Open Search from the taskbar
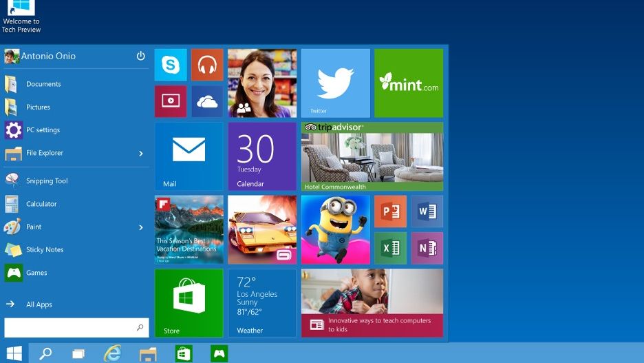 click(45, 353)
